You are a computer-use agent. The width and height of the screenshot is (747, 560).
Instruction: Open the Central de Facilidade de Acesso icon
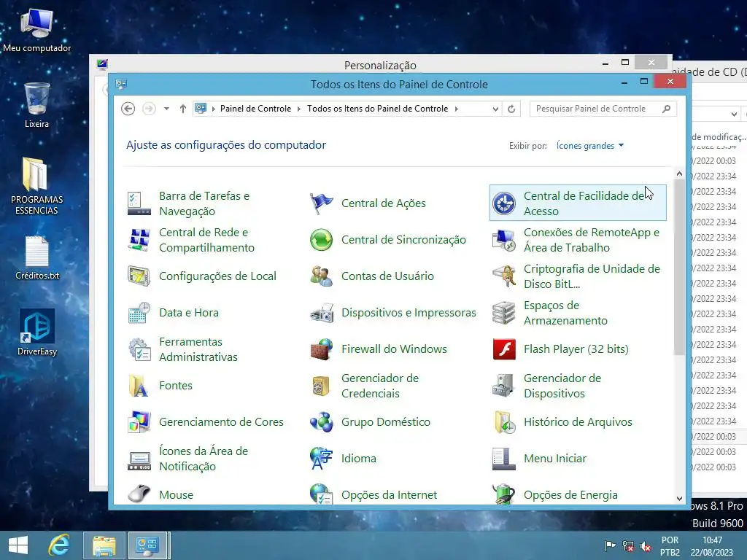point(504,203)
